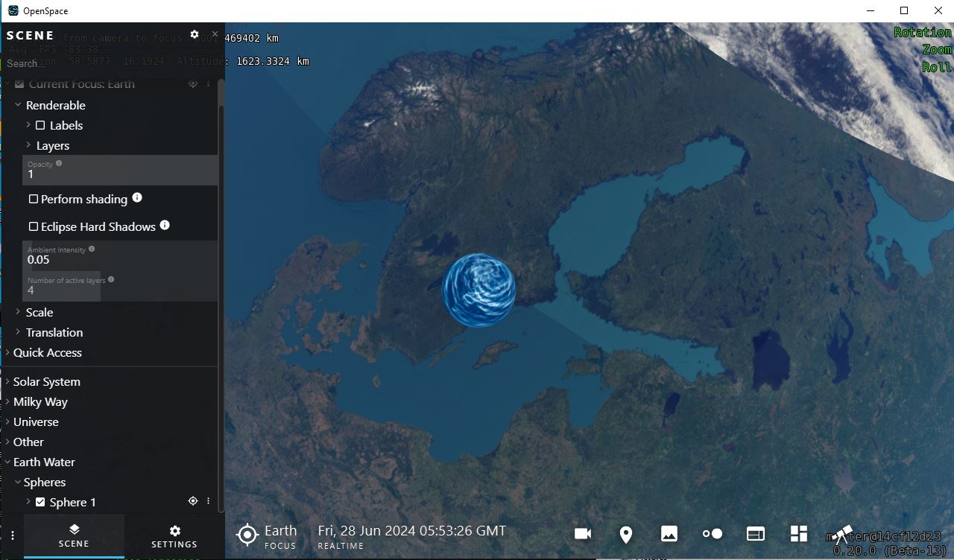Image resolution: width=954 pixels, height=560 pixels.
Task: Open Current Focus Earth more options
Action: pyautogui.click(x=208, y=83)
